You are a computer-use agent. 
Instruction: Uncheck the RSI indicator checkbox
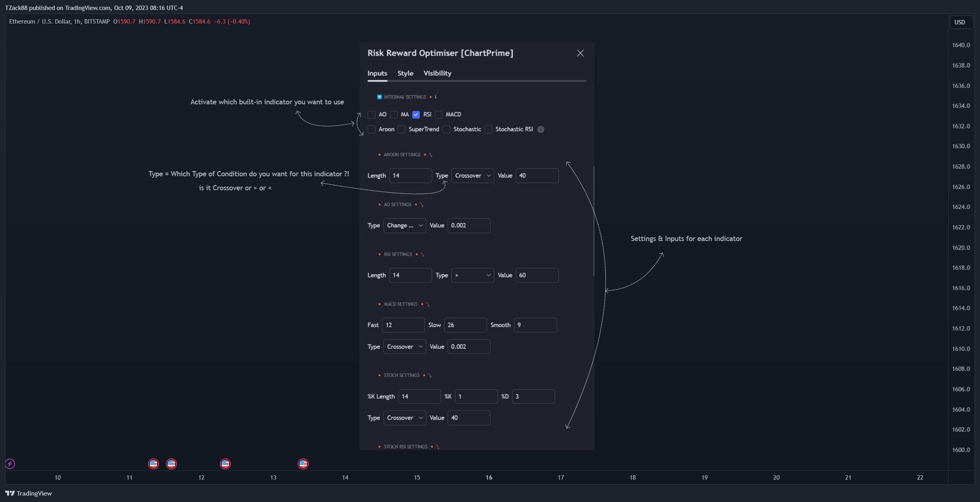coord(416,115)
